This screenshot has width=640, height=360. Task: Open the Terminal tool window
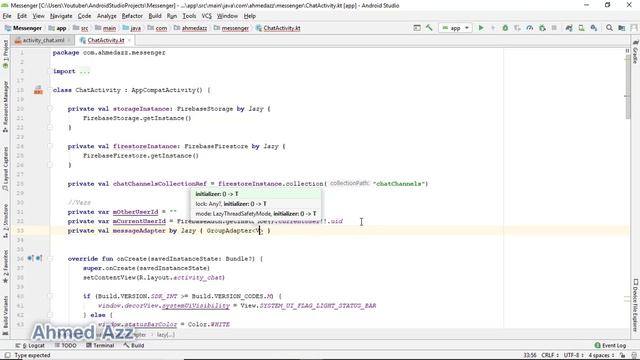[x=100, y=345]
